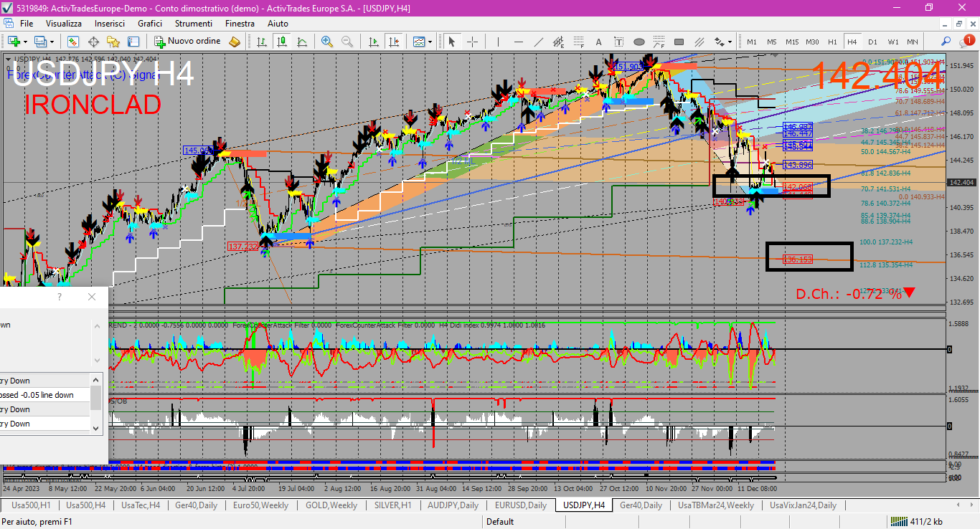
Task: Toggle the Terminal panel icon
Action: (x=133, y=42)
